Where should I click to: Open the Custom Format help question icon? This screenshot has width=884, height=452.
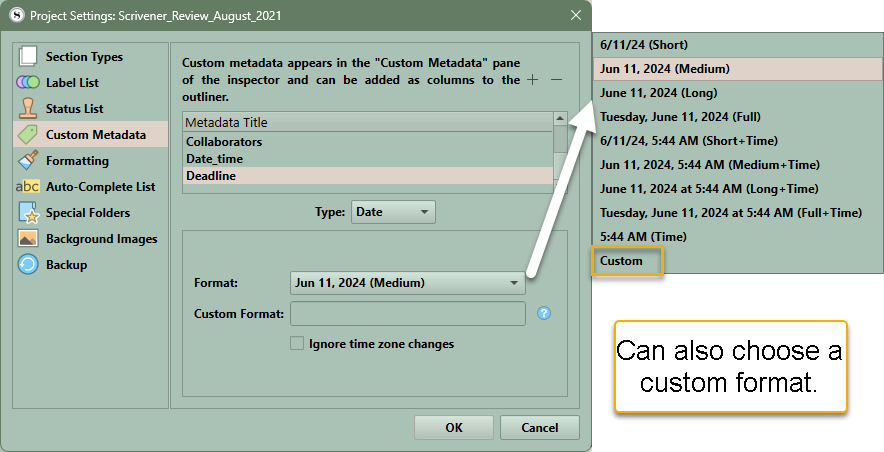coord(543,313)
